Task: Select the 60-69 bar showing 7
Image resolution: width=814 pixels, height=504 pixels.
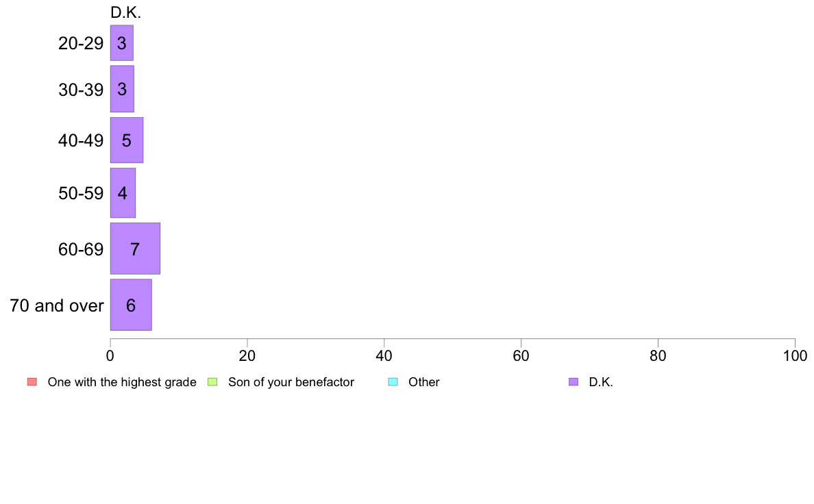Action: (135, 249)
